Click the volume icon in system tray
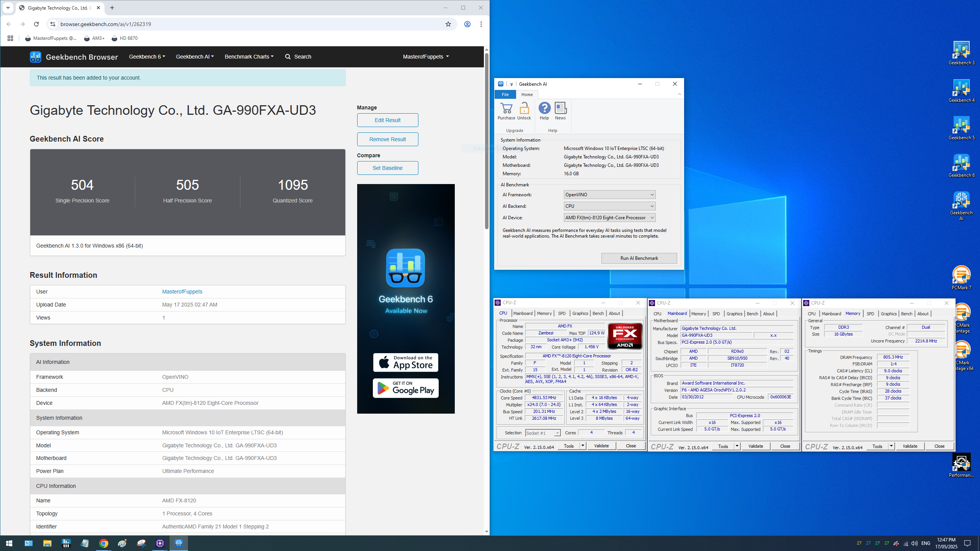The width and height of the screenshot is (980, 551). coord(914,543)
